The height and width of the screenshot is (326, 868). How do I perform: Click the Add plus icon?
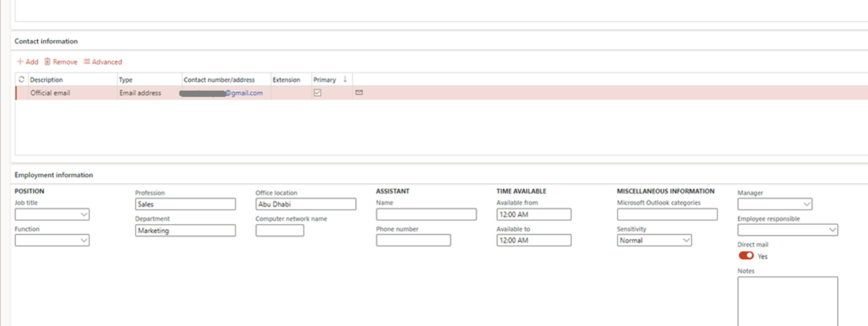point(20,62)
